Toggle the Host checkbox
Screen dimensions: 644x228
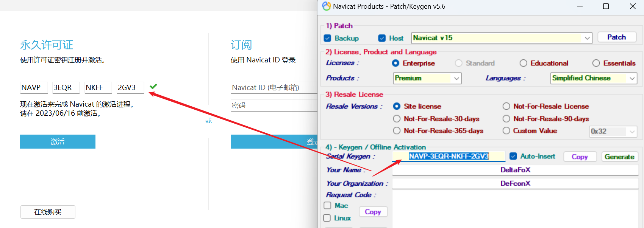(382, 38)
